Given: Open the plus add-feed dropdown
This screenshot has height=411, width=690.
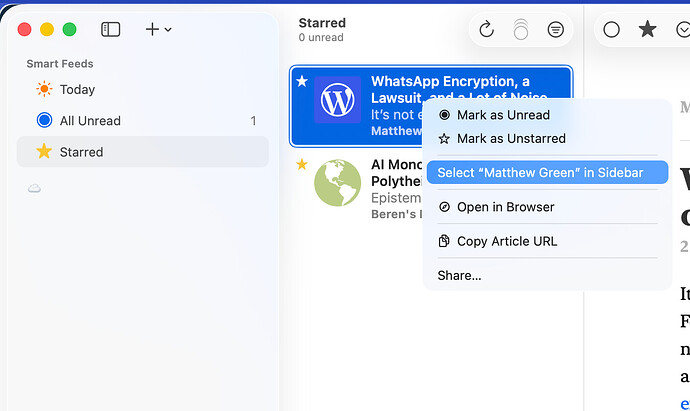Looking at the screenshot, I should tap(158, 30).
